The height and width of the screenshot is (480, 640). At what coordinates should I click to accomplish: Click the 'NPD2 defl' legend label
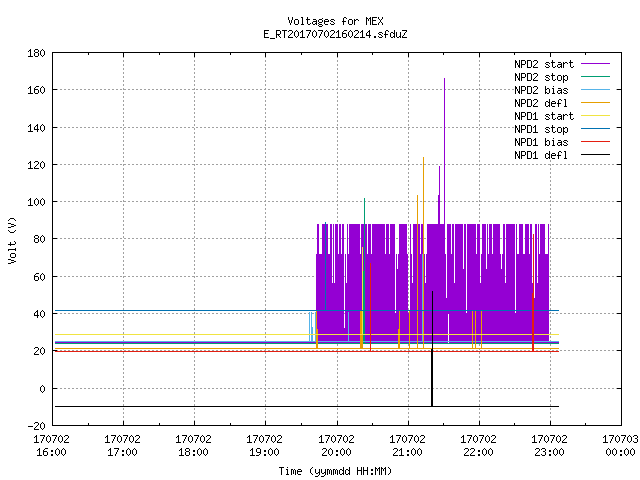[541, 103]
